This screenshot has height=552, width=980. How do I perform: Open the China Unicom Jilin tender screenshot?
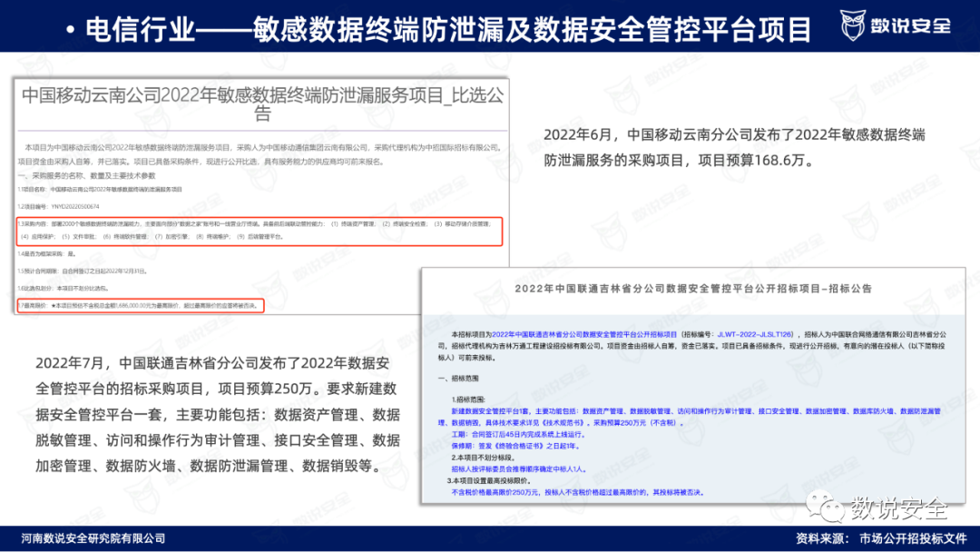(x=693, y=386)
